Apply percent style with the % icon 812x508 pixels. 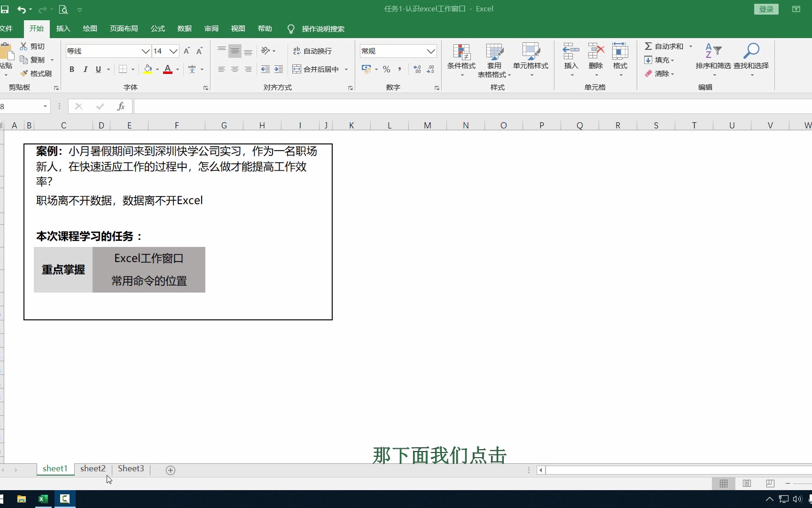pos(387,69)
